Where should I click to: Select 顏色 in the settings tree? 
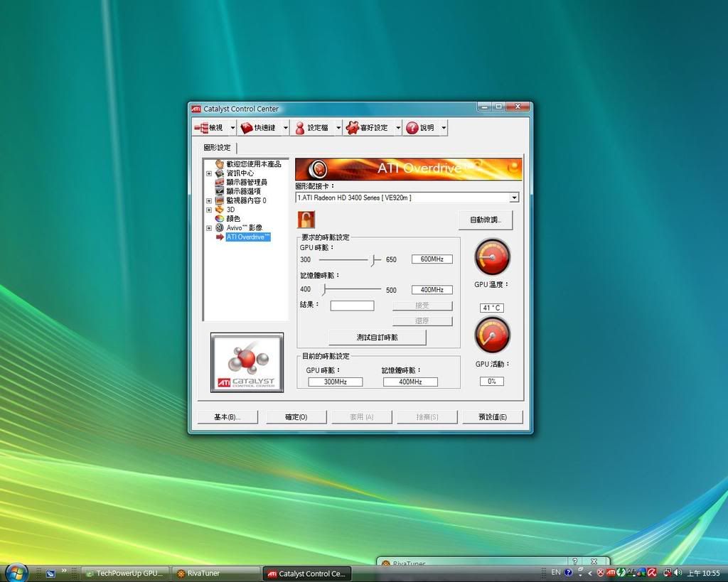click(233, 218)
